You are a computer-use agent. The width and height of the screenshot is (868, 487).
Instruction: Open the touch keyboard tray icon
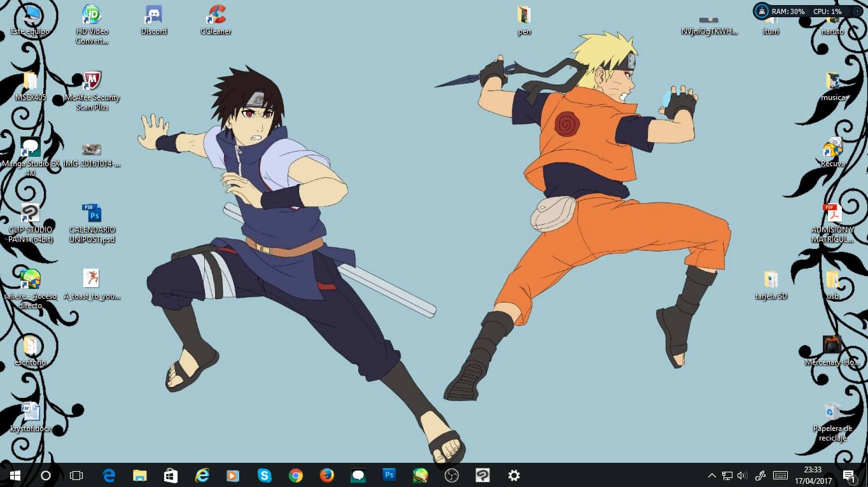point(781,476)
